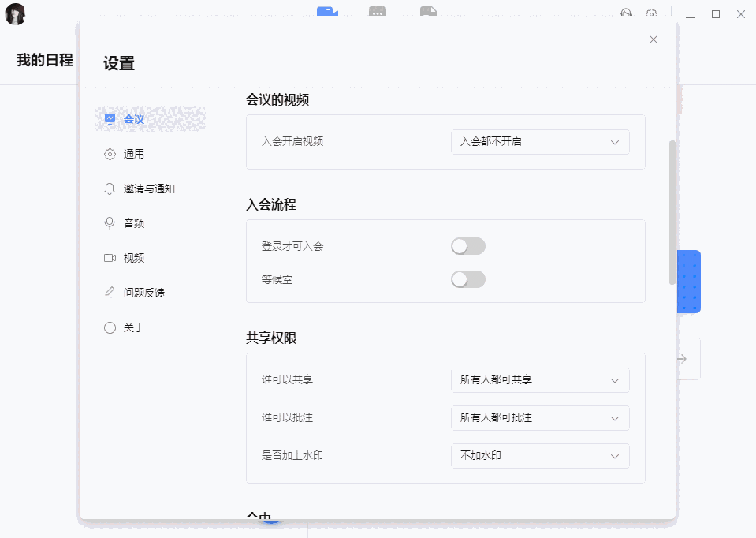
Task: Click the user avatar in the top-left corner
Action: click(x=15, y=13)
